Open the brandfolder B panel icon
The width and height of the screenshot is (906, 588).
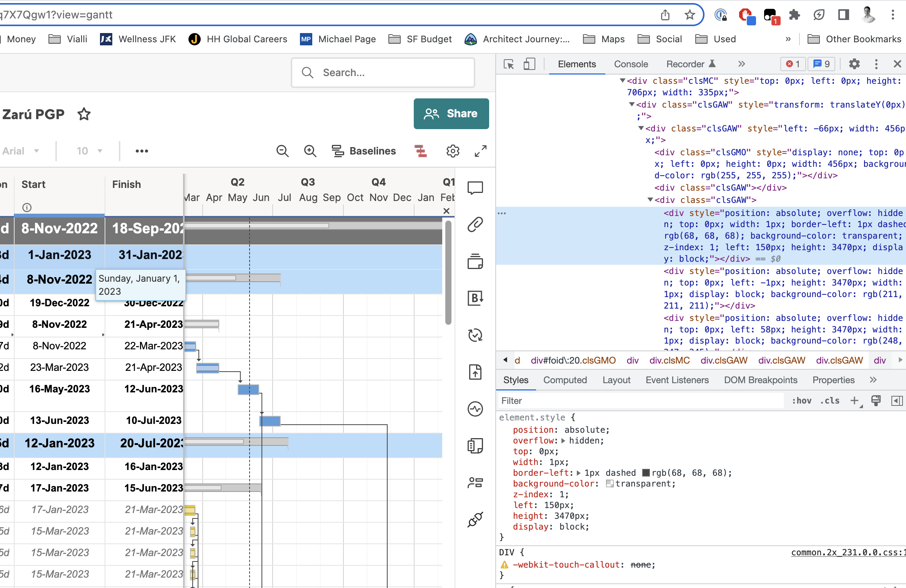[475, 298]
